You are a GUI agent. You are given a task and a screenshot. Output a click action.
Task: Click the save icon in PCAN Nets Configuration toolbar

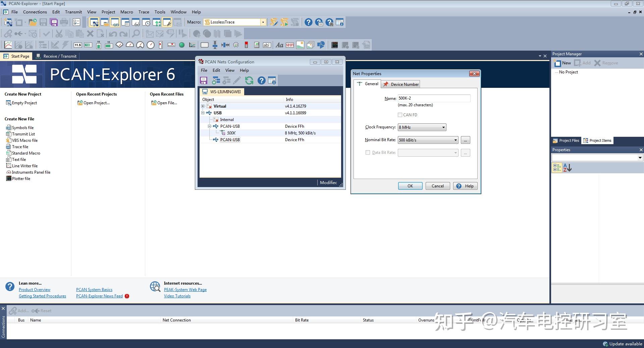pyautogui.click(x=203, y=80)
